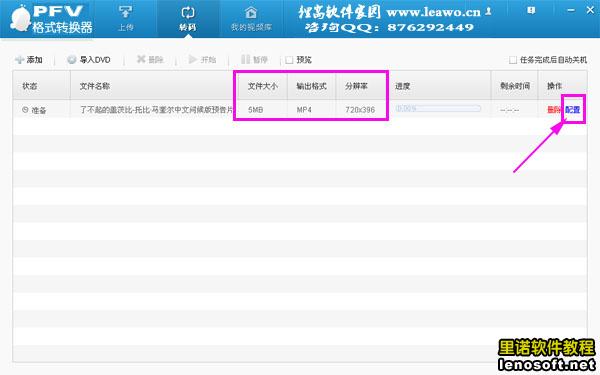Click the user account icon in title bar

click(488, 11)
